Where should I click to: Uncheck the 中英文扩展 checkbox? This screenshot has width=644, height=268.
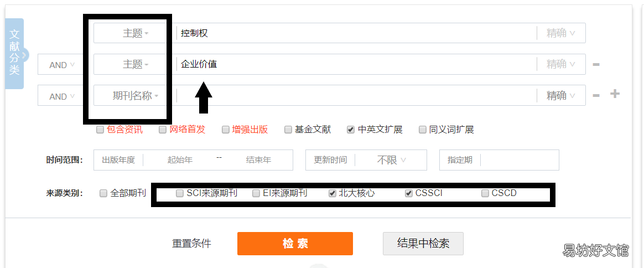pyautogui.click(x=351, y=130)
